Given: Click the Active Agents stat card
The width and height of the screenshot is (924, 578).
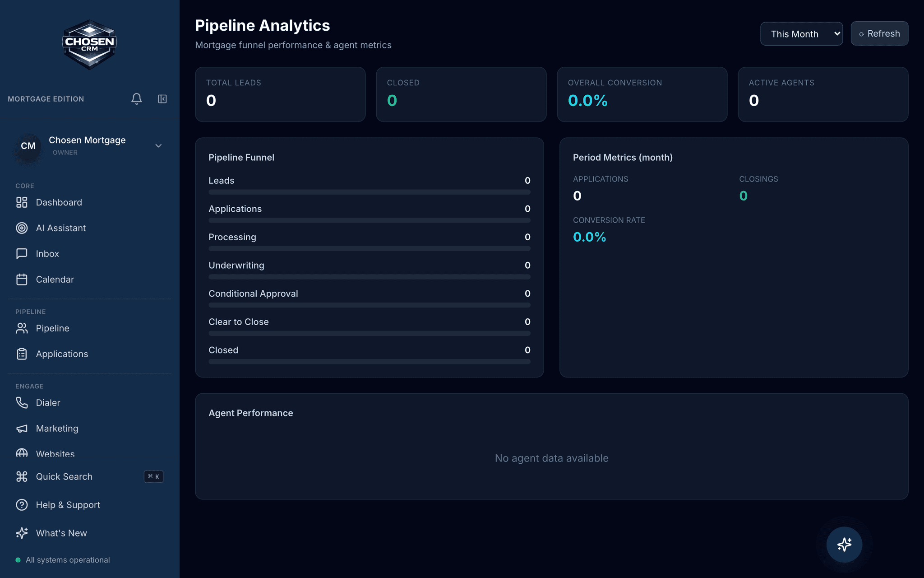Looking at the screenshot, I should tap(823, 94).
